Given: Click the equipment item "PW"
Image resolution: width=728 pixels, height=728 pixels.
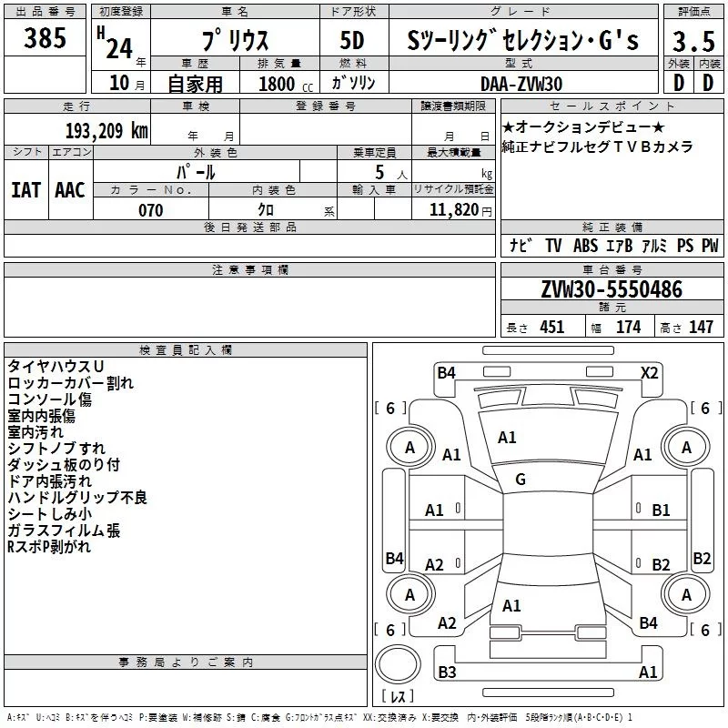Looking at the screenshot, I should point(710,245).
